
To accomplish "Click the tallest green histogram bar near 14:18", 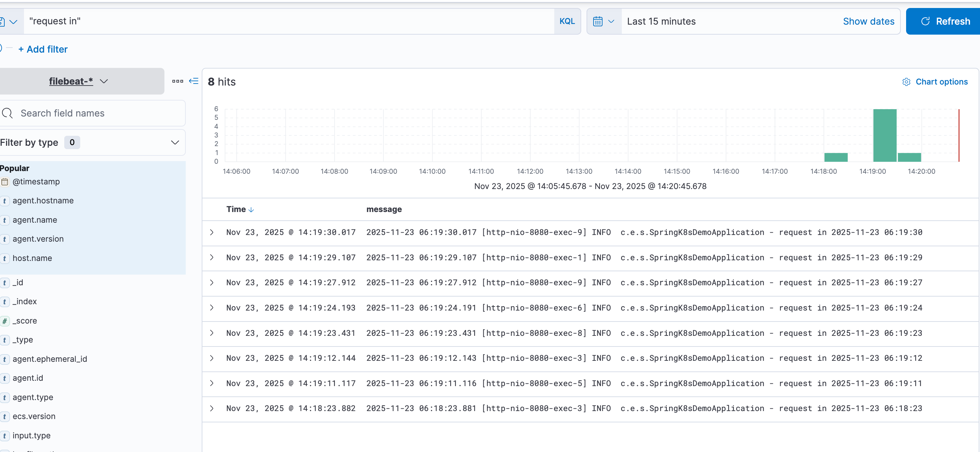I will pos(885,135).
